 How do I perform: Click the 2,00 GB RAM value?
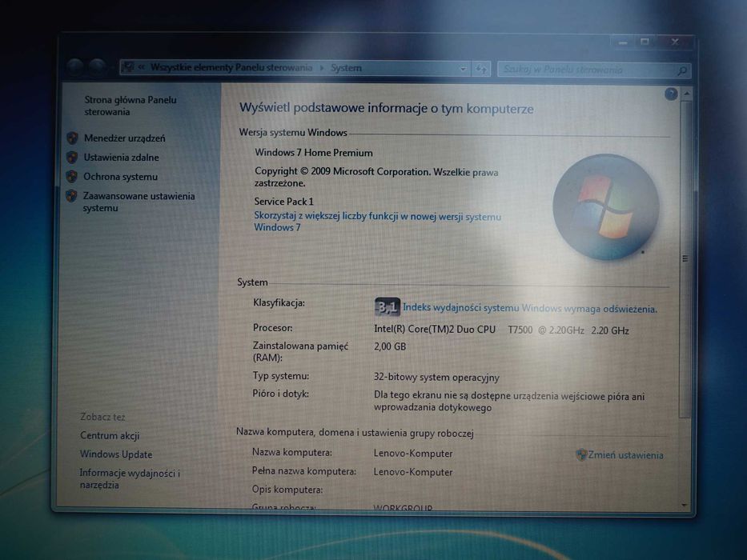coord(390,346)
